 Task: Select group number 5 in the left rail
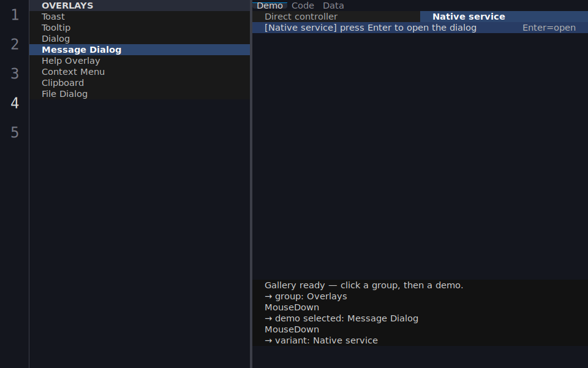point(15,132)
